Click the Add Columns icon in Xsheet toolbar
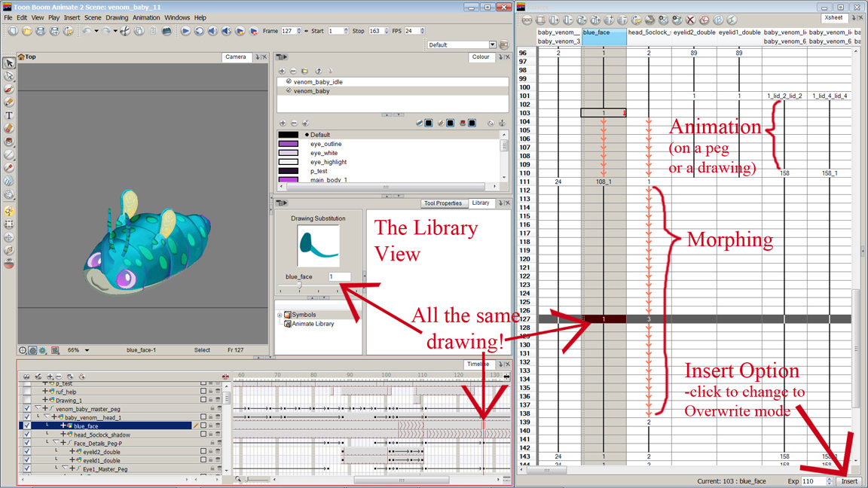Image resolution: width=868 pixels, height=488 pixels. (554, 20)
